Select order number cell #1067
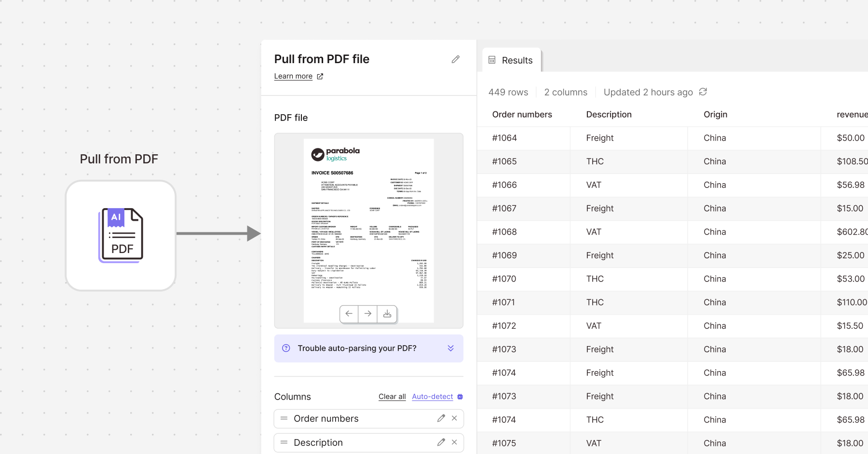This screenshot has width=868, height=454. tap(524, 209)
